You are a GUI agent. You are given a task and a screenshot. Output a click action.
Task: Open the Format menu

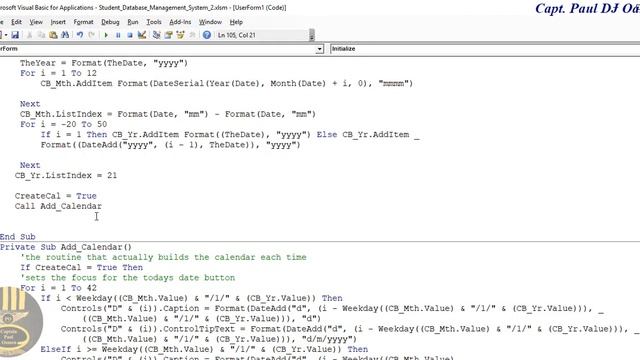83,22
